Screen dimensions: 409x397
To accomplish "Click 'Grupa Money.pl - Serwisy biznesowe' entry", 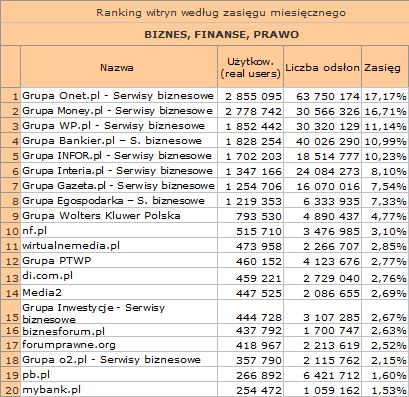I will [117, 111].
